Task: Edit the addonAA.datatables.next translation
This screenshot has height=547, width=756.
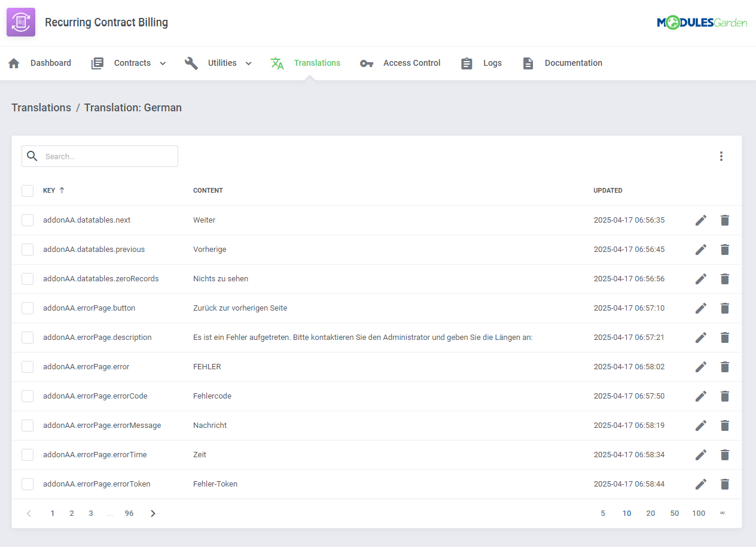Action: [x=700, y=220]
